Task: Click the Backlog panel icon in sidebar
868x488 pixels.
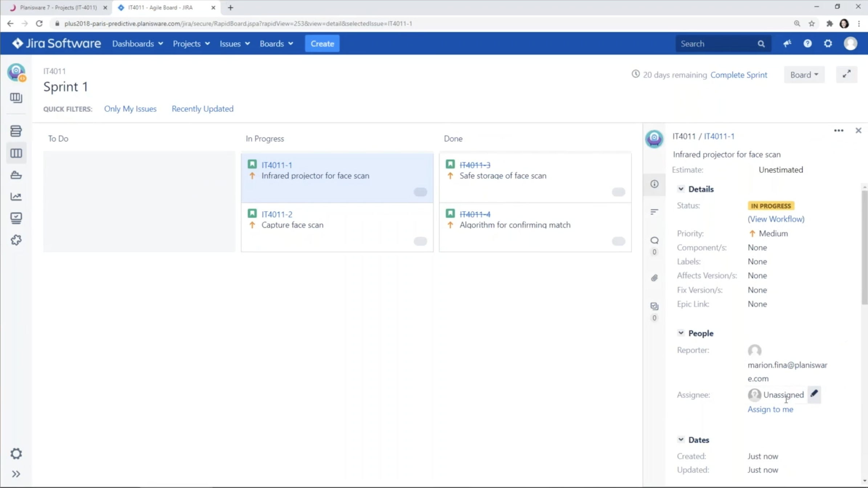Action: click(x=16, y=130)
